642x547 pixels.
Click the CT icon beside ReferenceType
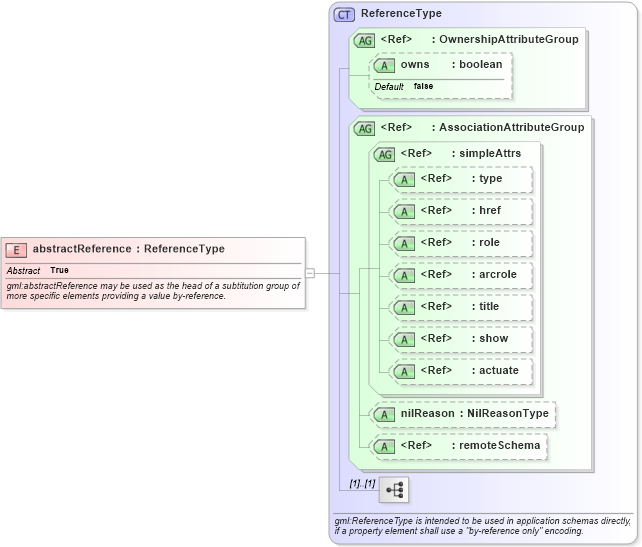[344, 15]
